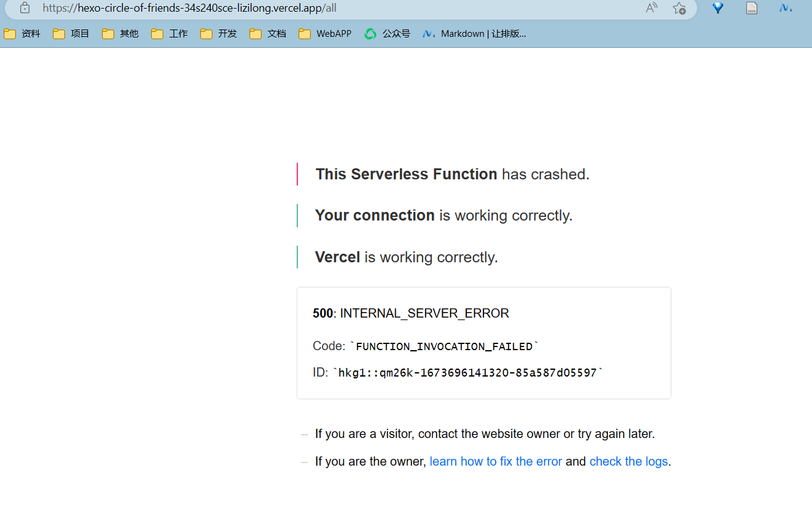Toggle the Add to favorites star
The image size is (812, 516).
(679, 9)
